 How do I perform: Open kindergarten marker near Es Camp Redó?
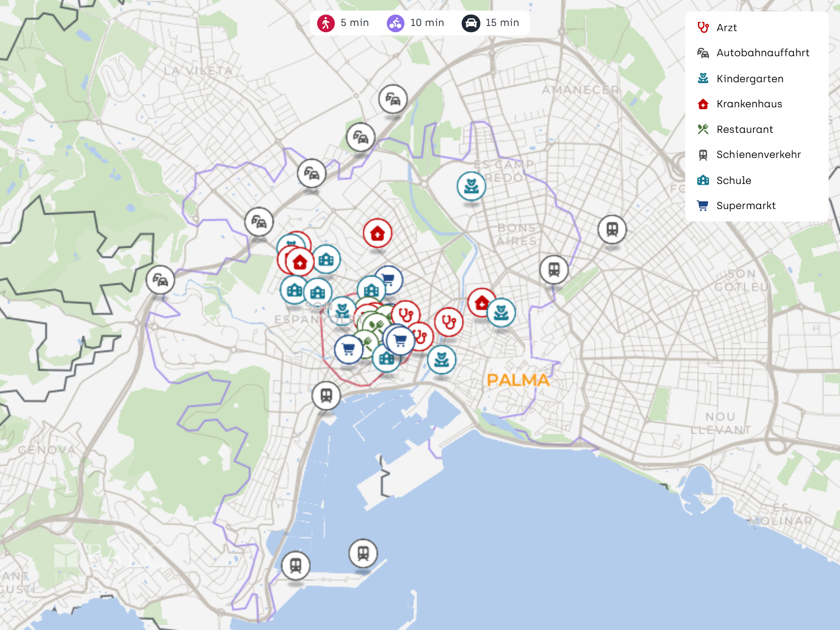471,186
